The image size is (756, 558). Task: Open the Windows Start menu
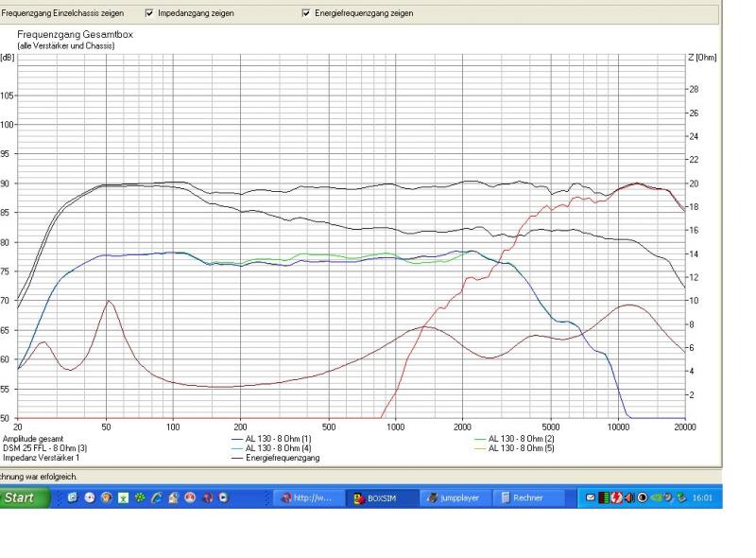click(x=25, y=497)
